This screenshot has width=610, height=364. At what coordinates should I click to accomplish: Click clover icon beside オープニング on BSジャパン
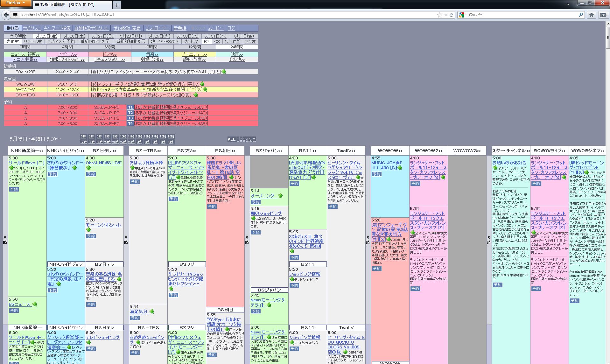coord(280,196)
